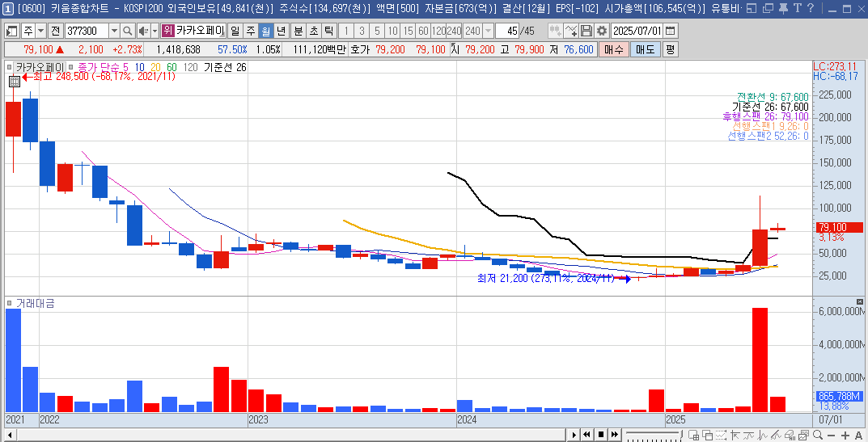Switch chart to minute (분) period
Screen dimensions: 868x442
point(299,31)
